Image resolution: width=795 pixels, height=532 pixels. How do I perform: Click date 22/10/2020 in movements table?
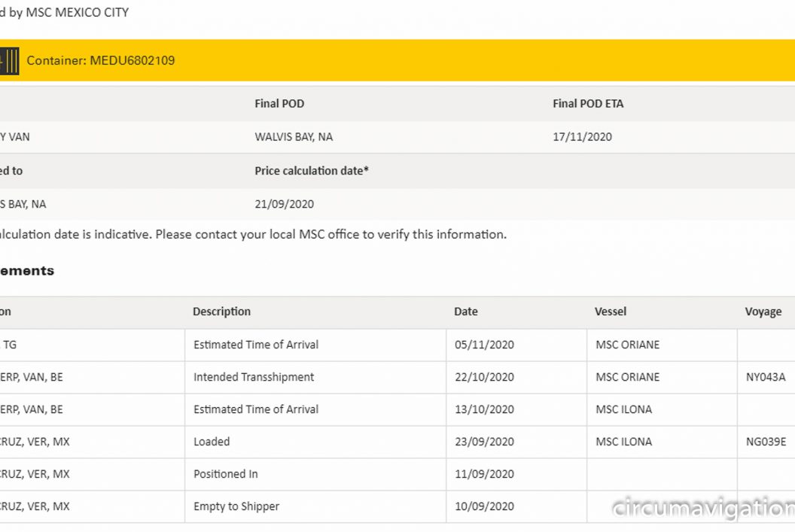tap(484, 378)
